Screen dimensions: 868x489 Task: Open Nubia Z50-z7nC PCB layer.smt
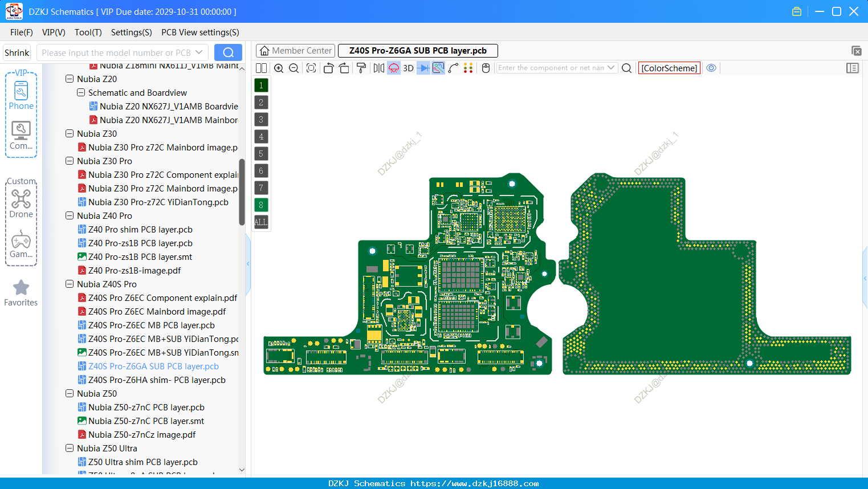coord(146,421)
